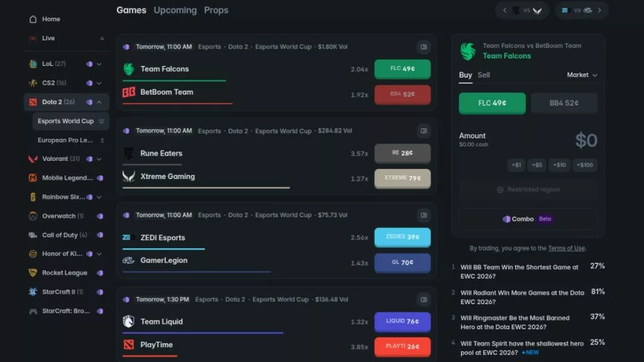The width and height of the screenshot is (644, 362).
Task: Expand the Valorant leagues list
Action: (99, 159)
